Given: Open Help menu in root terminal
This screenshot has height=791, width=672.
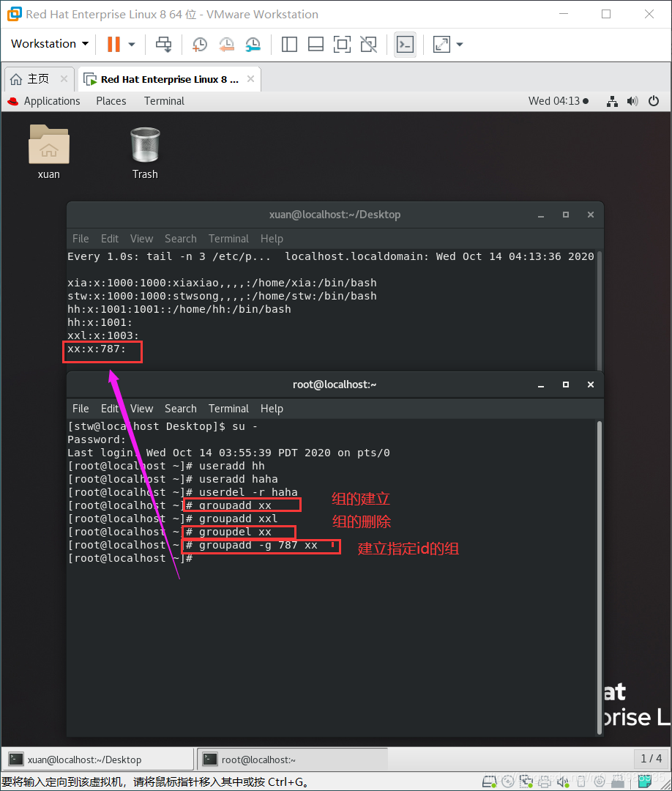Looking at the screenshot, I should 272,409.
